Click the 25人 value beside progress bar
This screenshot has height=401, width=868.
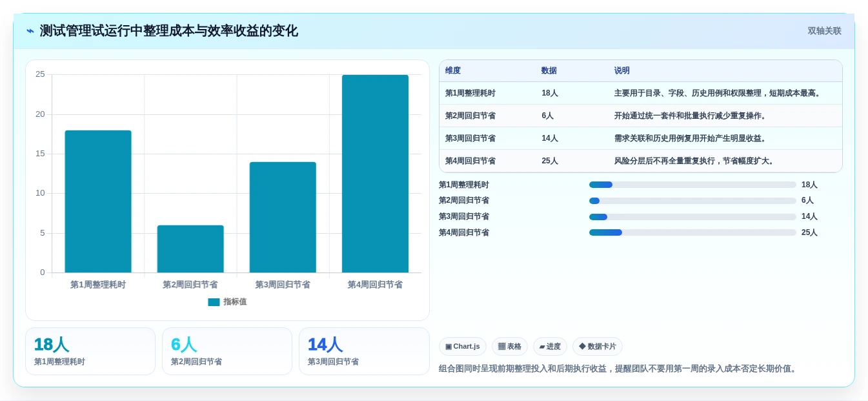[x=809, y=232]
